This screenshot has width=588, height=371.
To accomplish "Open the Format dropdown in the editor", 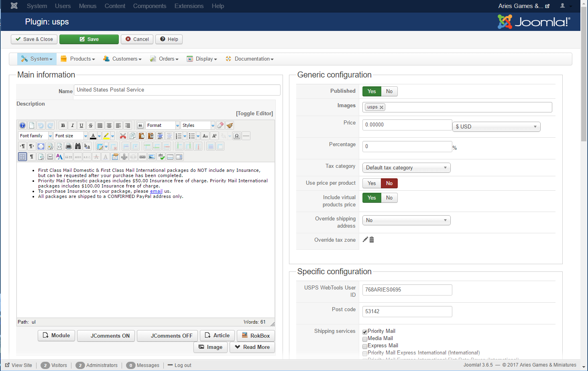I will pyautogui.click(x=163, y=125).
